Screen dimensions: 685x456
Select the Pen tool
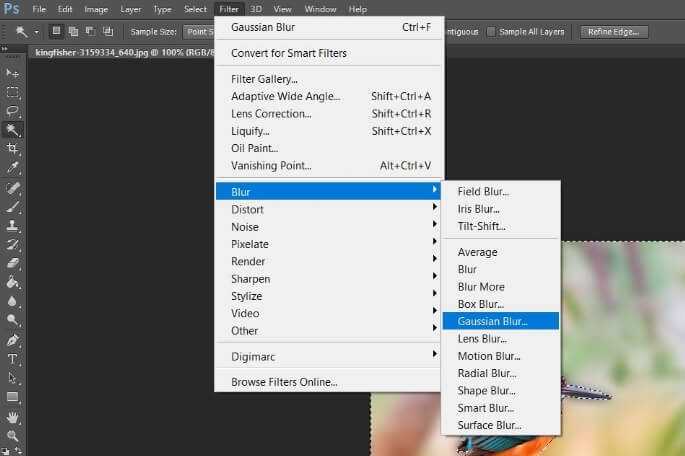(12, 340)
